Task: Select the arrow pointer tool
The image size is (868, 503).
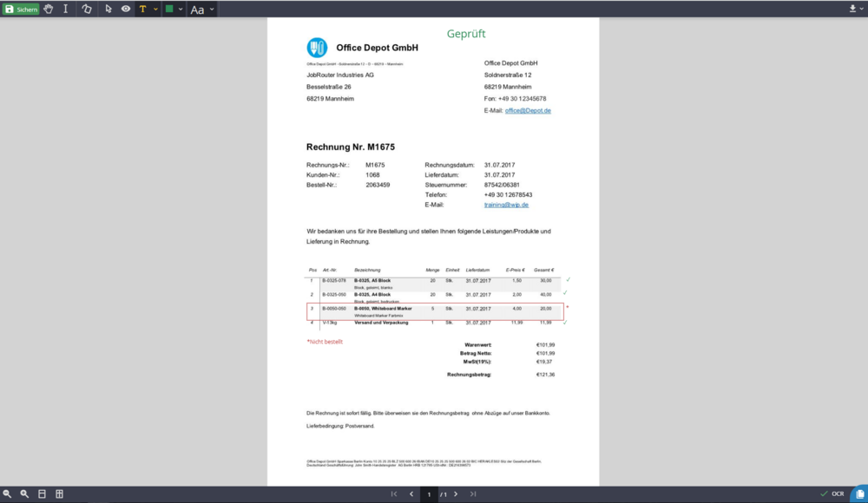Action: click(108, 9)
